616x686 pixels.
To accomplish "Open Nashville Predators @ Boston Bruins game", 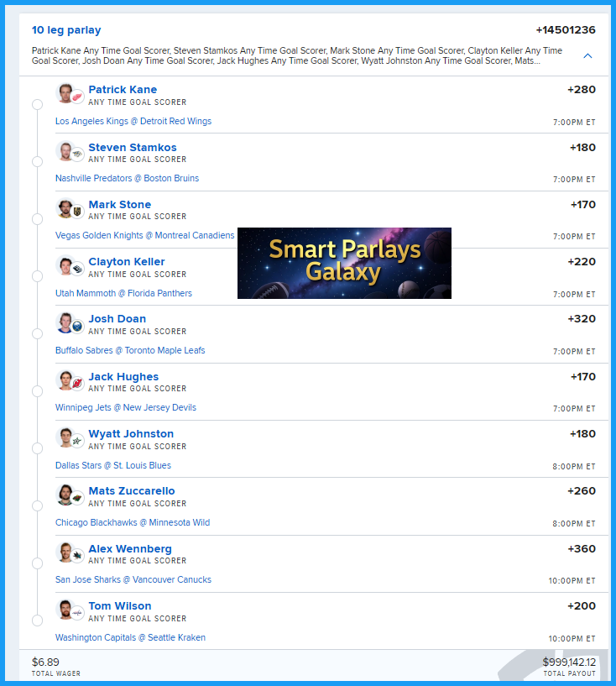I will [127, 179].
